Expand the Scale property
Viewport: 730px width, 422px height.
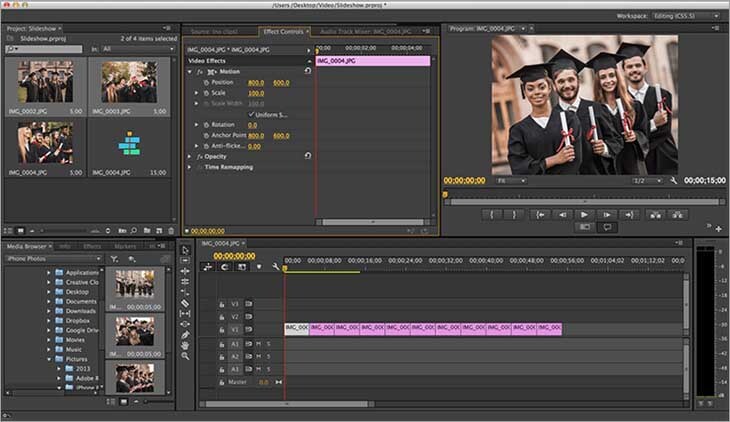coord(196,93)
